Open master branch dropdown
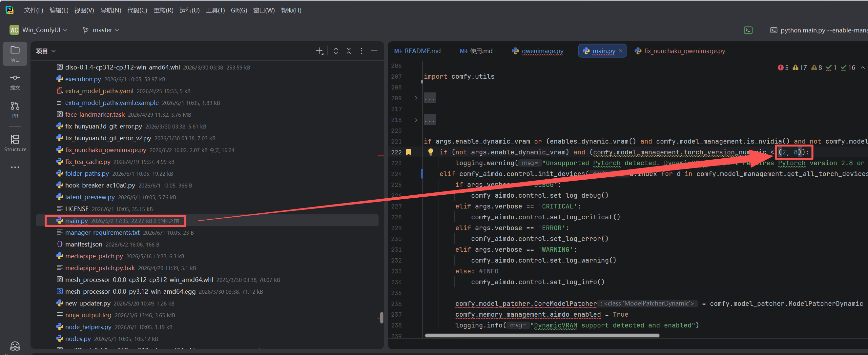The height and width of the screenshot is (355, 868). (101, 30)
